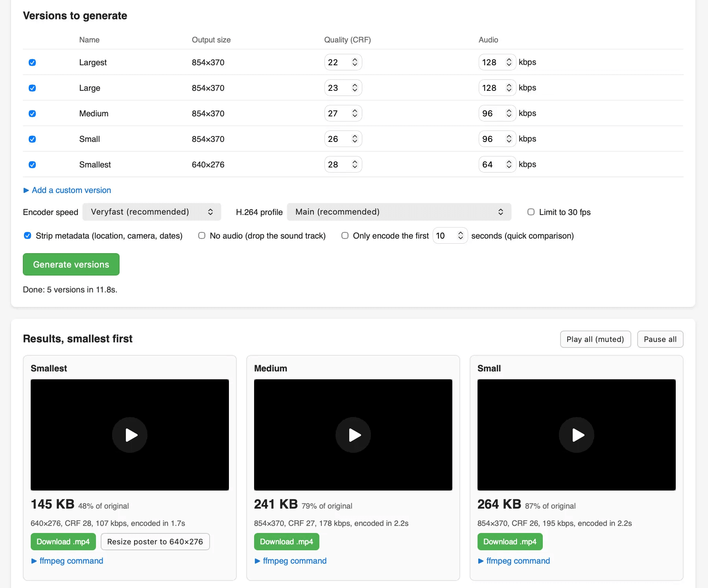Play the Small video preview
The image size is (708, 588).
577,435
